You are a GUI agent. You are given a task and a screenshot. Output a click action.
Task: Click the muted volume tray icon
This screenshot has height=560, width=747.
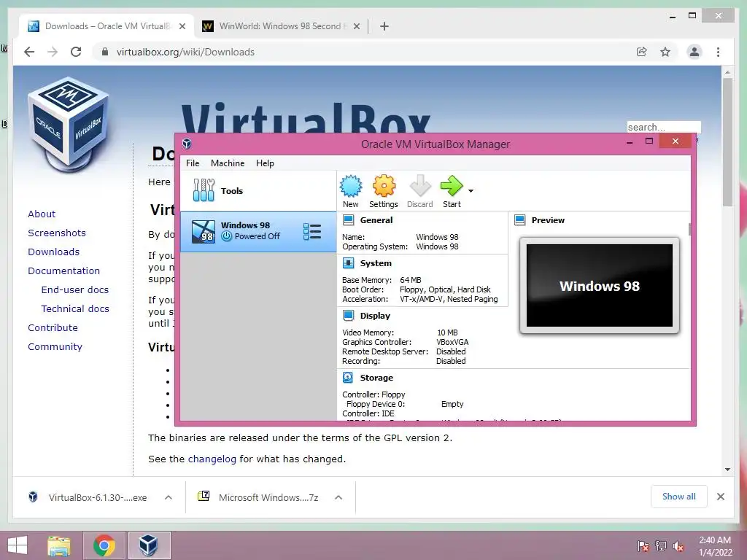[678, 546]
